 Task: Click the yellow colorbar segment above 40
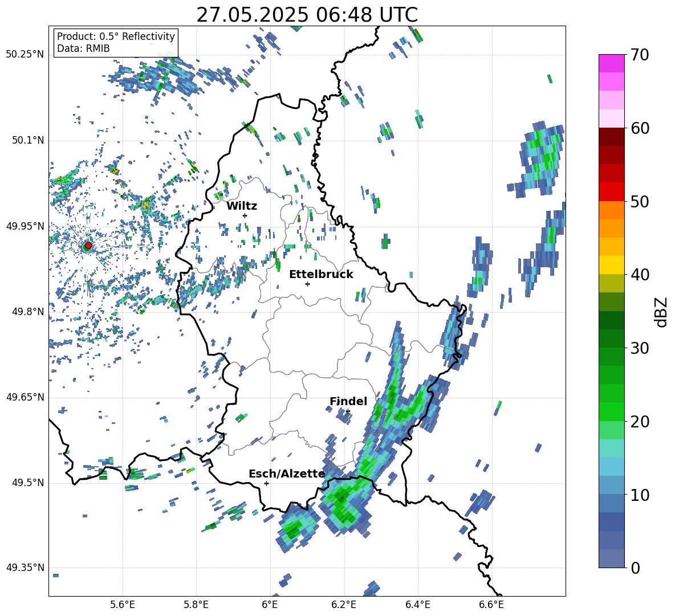[611, 265]
